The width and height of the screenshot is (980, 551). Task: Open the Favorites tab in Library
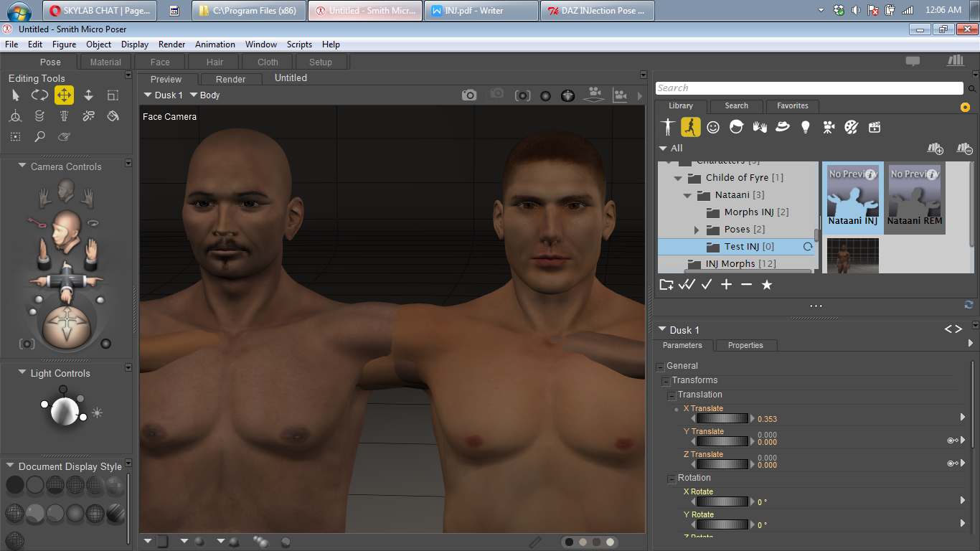(792, 106)
